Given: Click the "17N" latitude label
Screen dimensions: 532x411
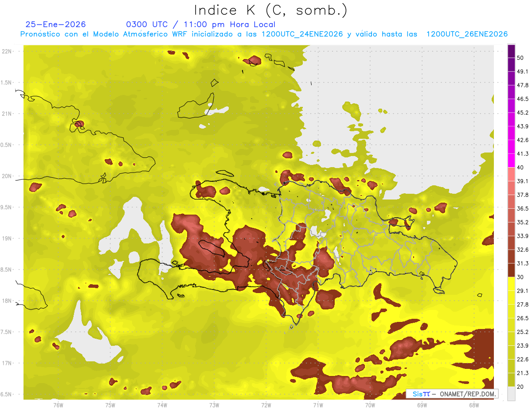Looking at the screenshot, I should pyautogui.click(x=8, y=363).
